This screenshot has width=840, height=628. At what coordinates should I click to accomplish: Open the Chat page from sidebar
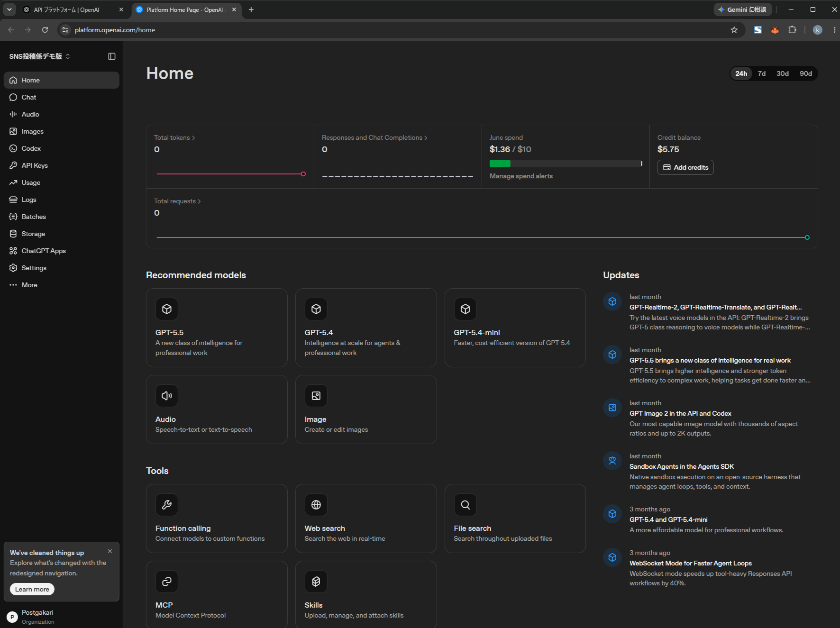point(62,97)
